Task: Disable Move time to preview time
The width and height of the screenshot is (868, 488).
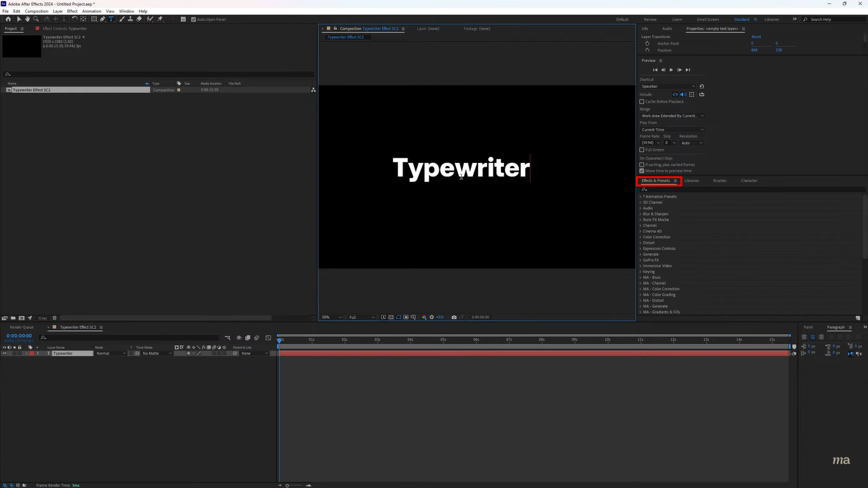Action: tap(642, 171)
